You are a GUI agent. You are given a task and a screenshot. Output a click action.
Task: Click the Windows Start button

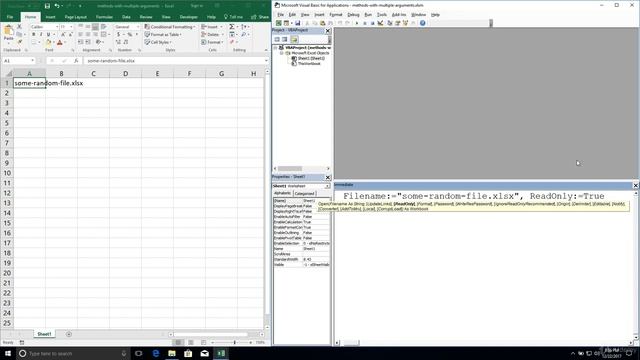pos(8,353)
